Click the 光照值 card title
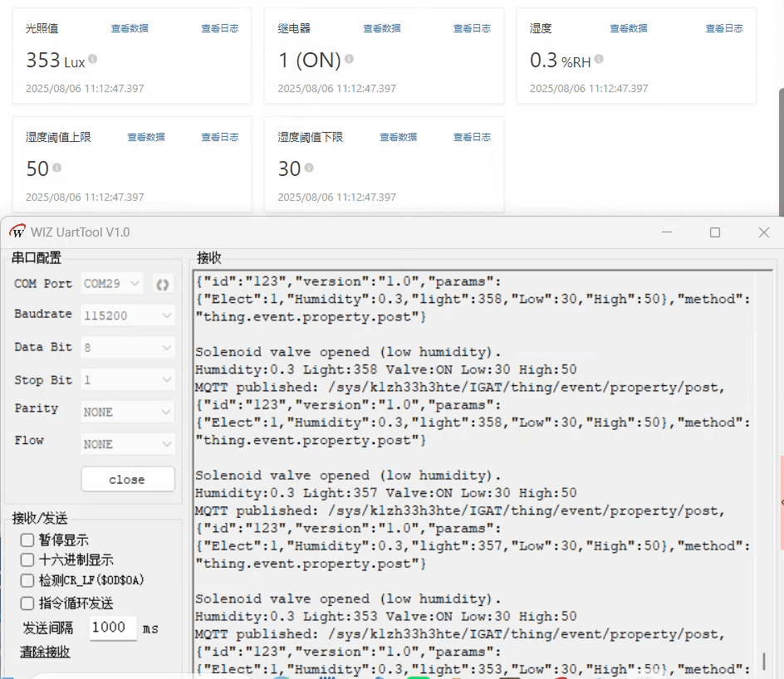Screen dimensions: 784x679 (x=42, y=28)
